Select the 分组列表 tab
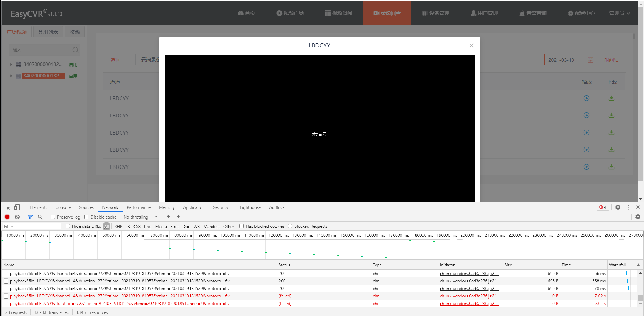Image resolution: width=644 pixels, height=316 pixels. click(48, 32)
